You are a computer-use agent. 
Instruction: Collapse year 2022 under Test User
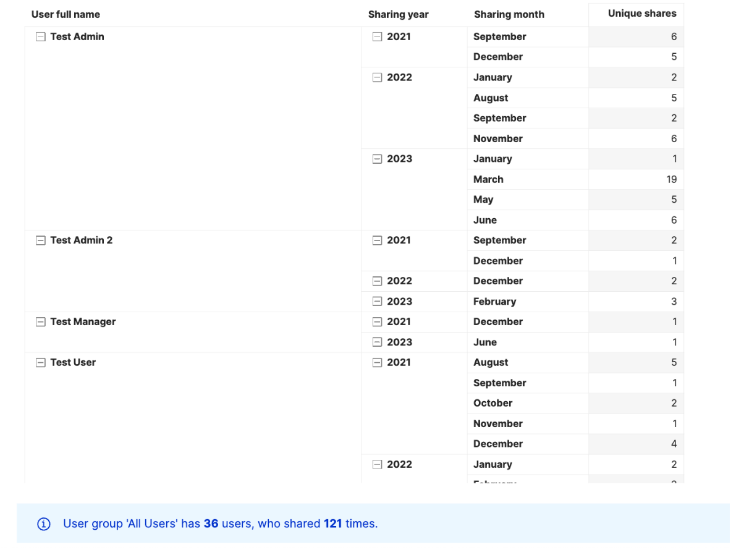coord(378,465)
